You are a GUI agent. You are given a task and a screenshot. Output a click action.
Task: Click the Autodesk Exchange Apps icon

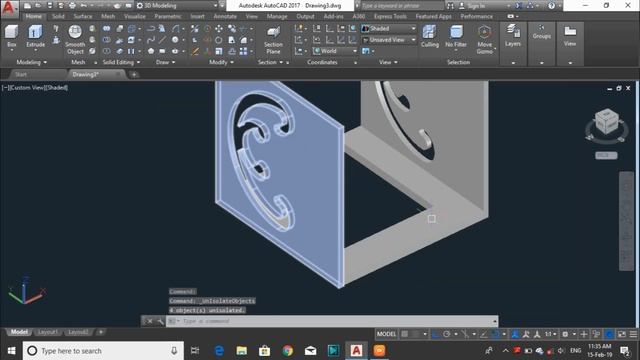click(518, 6)
